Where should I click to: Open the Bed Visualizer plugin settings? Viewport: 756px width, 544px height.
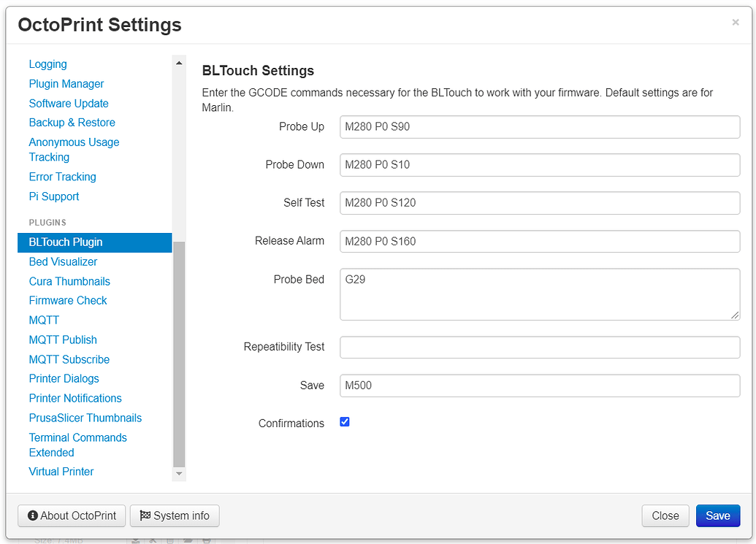(x=63, y=261)
